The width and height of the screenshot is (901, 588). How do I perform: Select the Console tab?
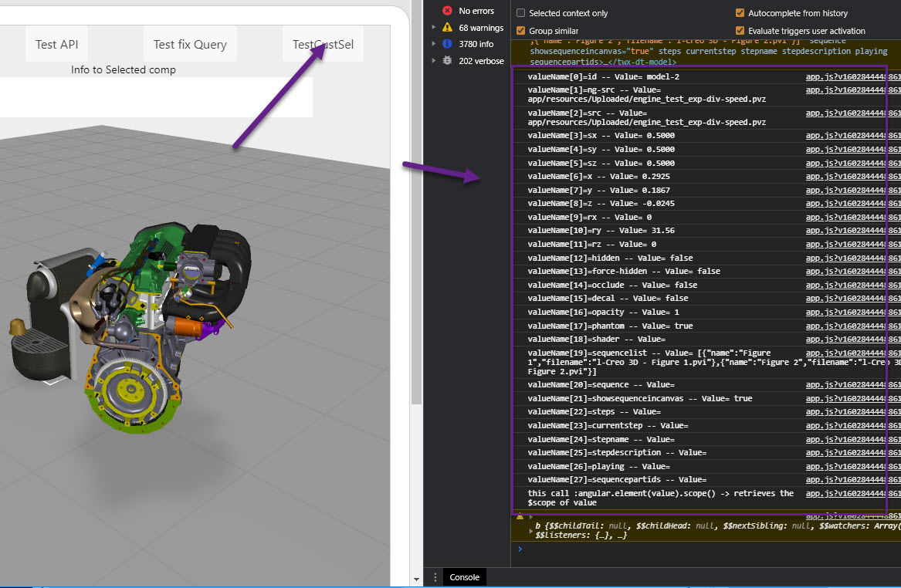(x=464, y=576)
